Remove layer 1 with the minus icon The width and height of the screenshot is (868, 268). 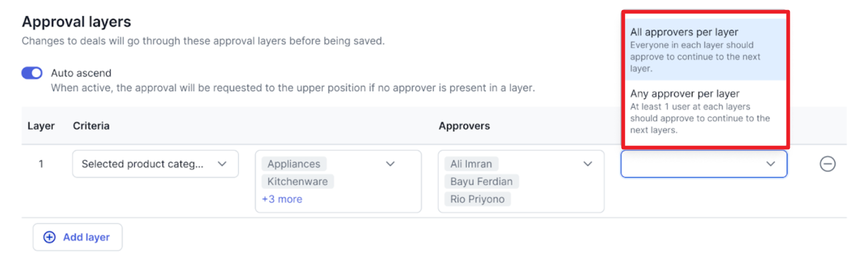[x=827, y=164]
